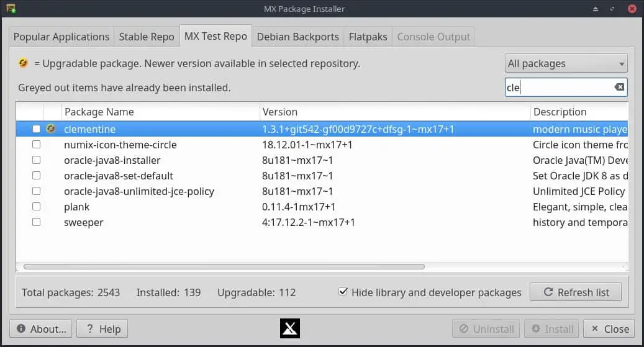The height and width of the screenshot is (347, 644).
Task: Select the 'oracle-java8-set-default' row
Action: (322, 176)
